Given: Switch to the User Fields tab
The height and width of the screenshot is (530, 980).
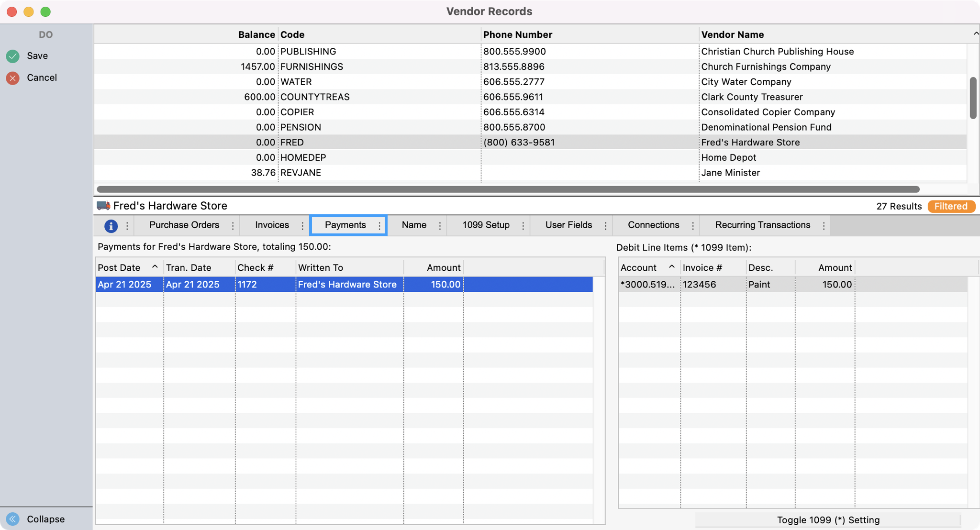Looking at the screenshot, I should click(568, 225).
